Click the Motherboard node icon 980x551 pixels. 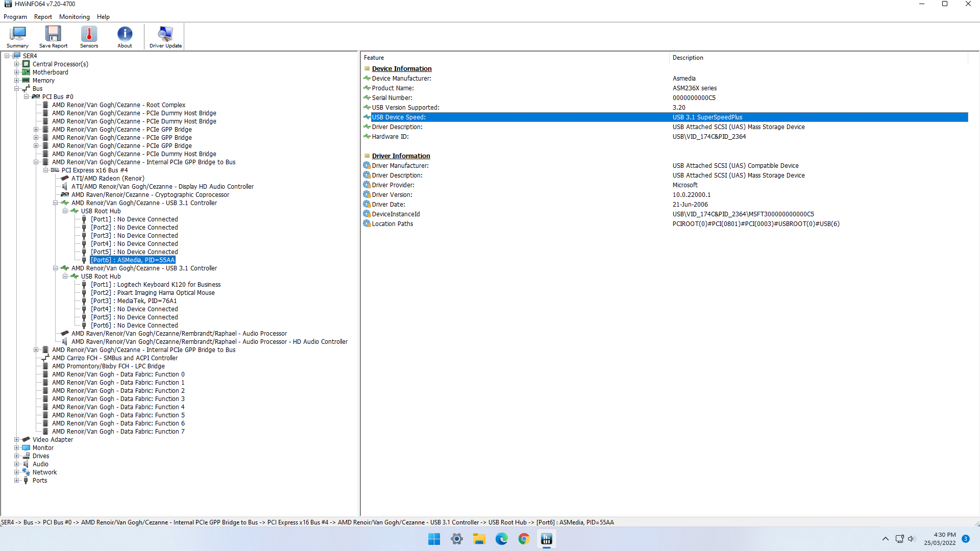click(26, 72)
